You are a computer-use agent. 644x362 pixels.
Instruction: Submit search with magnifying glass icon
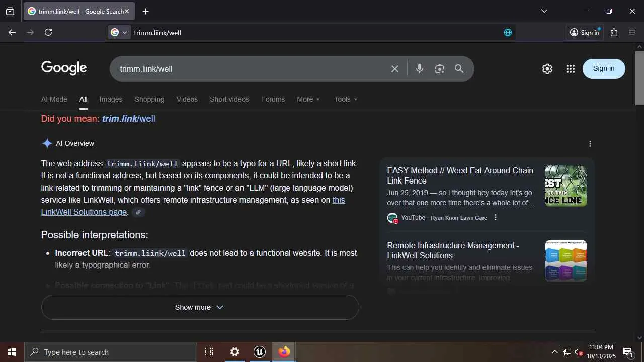click(x=459, y=69)
